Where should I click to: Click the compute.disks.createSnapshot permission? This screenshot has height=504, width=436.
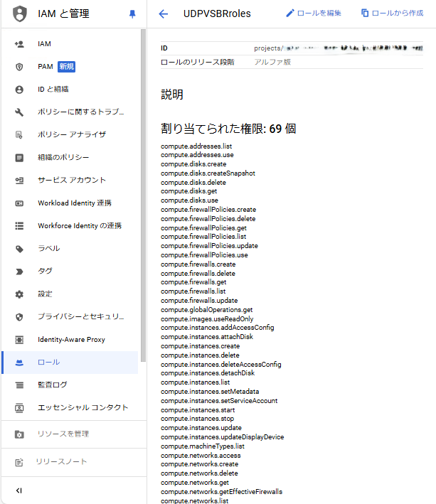[x=208, y=173]
